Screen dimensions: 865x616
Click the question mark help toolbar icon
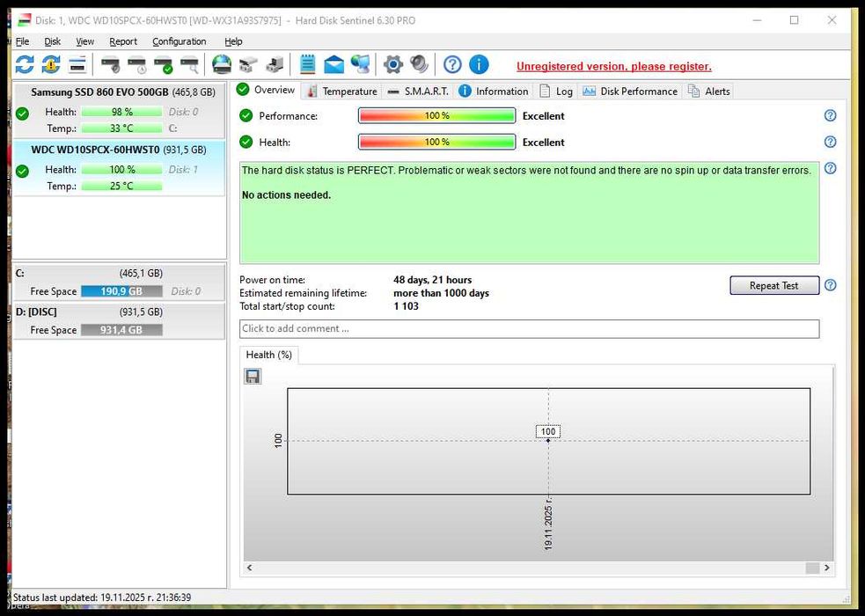(452, 65)
